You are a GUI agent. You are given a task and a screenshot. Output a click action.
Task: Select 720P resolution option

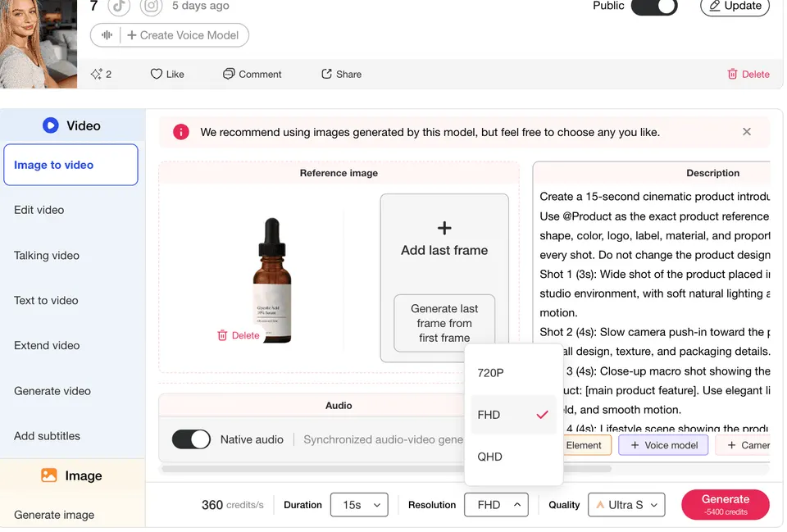coord(514,373)
